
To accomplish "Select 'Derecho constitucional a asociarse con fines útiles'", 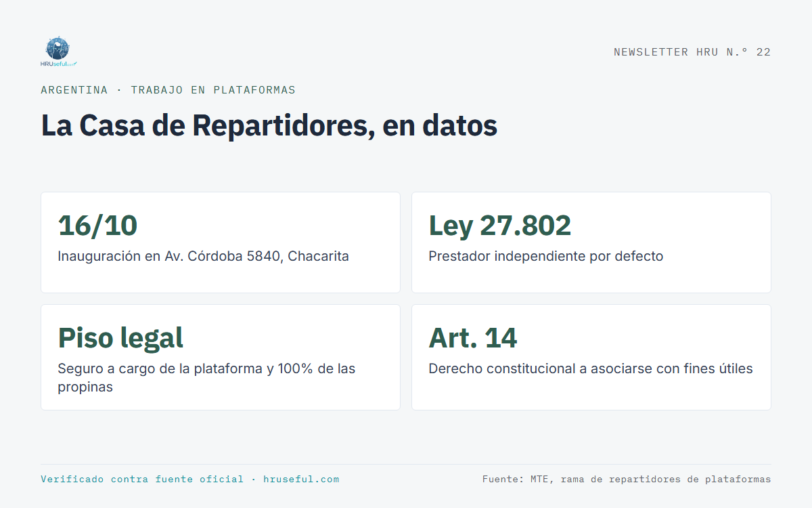I will 591,369.
